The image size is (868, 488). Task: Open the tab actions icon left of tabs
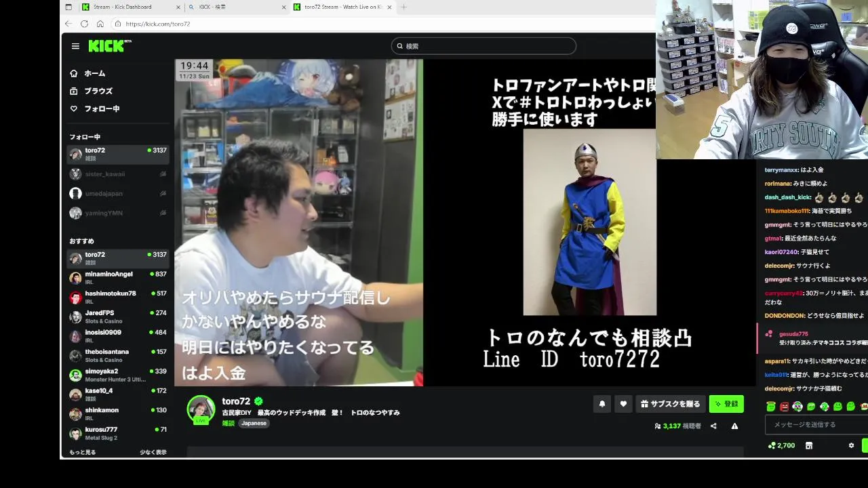click(68, 7)
